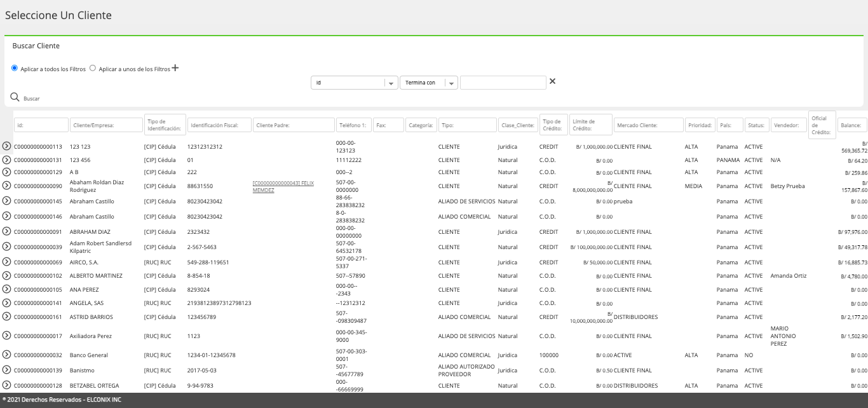Select client C00000000000146 using its arrow icon

[6, 216]
